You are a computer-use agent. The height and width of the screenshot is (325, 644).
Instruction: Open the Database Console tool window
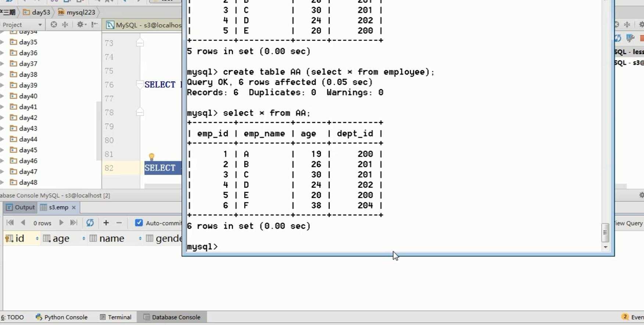pos(172,317)
